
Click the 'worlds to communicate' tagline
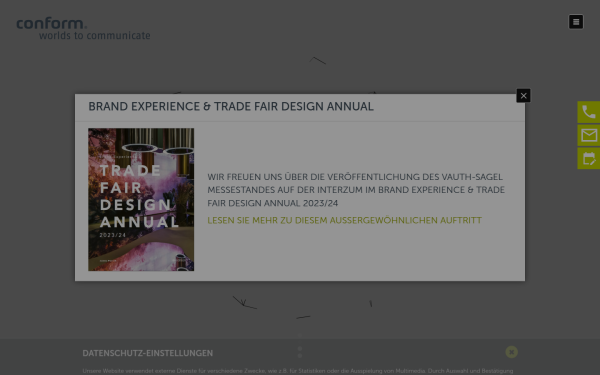(95, 36)
